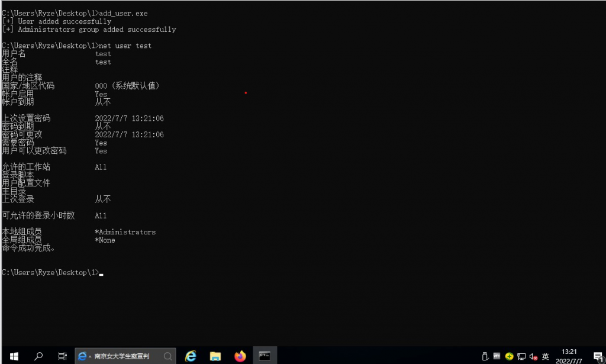Open the Windows Start menu

pyautogui.click(x=14, y=356)
